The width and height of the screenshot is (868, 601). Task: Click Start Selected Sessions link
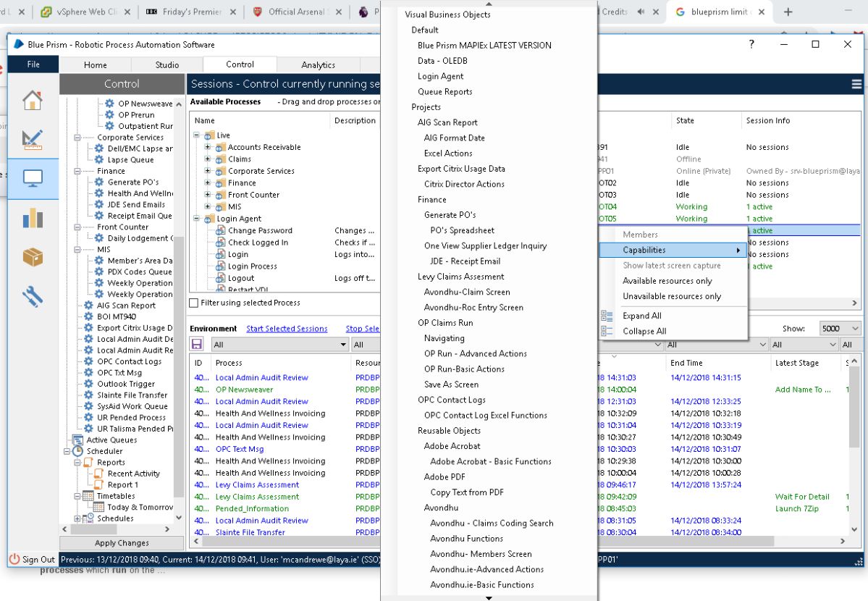pyautogui.click(x=287, y=329)
